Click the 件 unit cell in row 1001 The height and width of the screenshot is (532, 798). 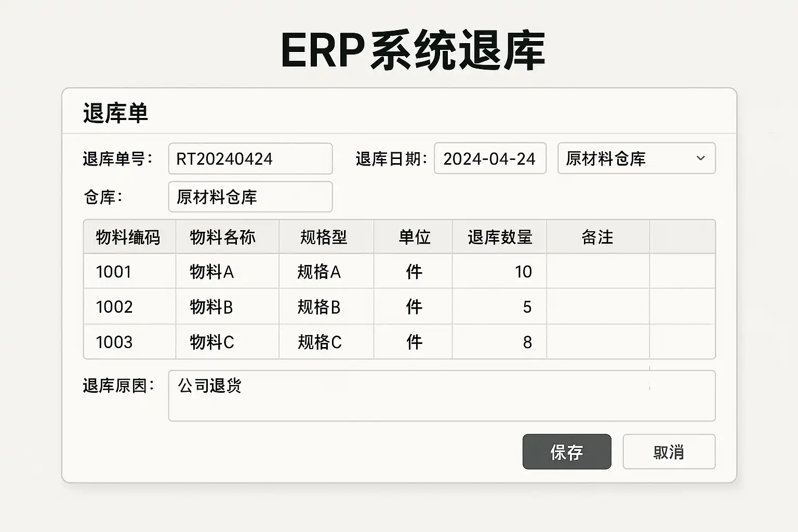413,271
